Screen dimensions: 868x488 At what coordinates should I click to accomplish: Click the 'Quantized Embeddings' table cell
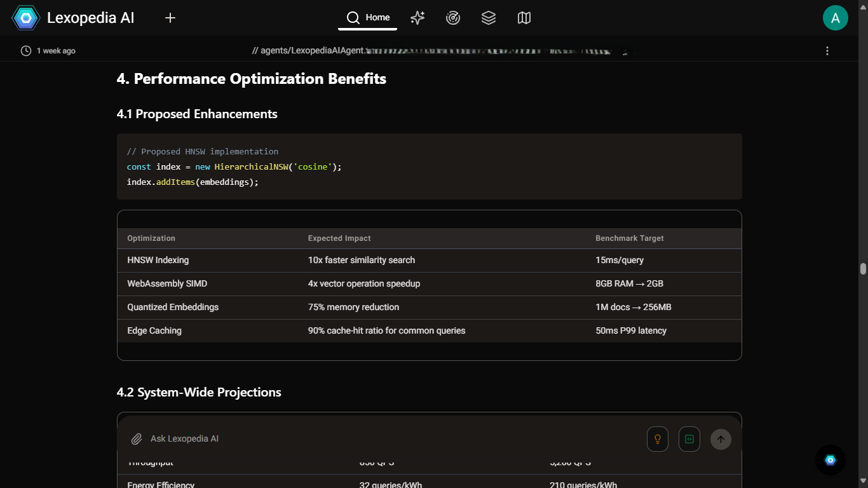[x=173, y=307]
